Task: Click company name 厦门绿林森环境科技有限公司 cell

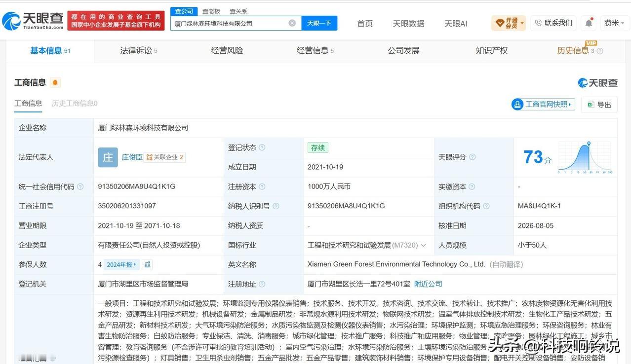Action: click(x=143, y=128)
